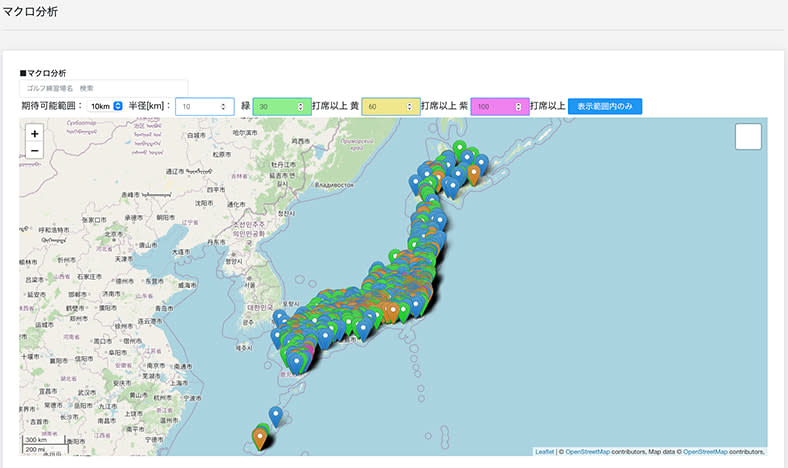788x468 pixels.
Task: Open the map layers control box
Action: pyautogui.click(x=747, y=137)
